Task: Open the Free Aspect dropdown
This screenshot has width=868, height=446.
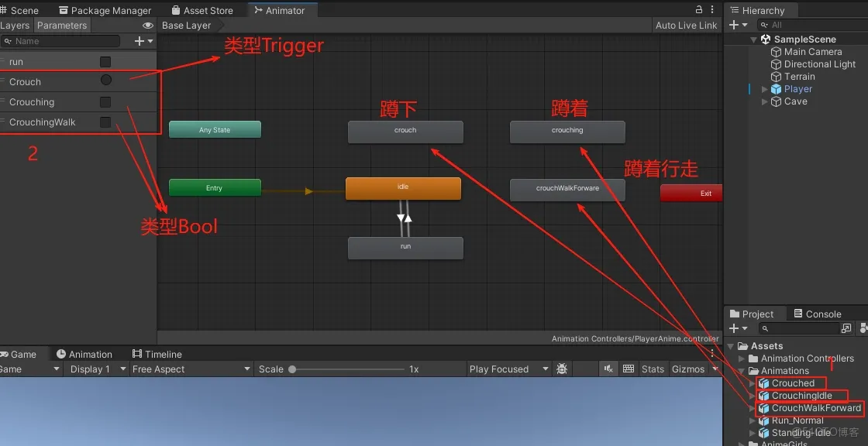Action: tap(191, 369)
